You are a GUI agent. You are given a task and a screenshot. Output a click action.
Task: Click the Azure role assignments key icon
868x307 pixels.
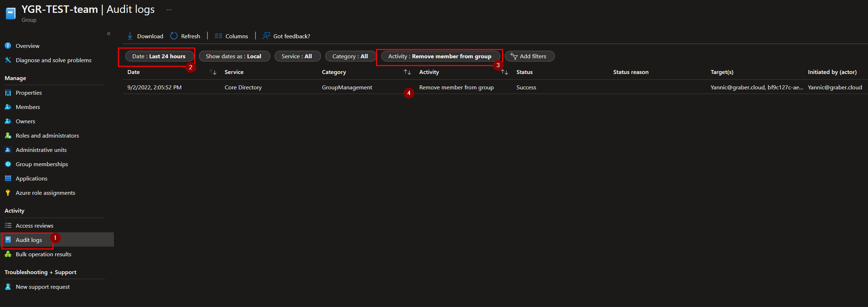(x=8, y=193)
